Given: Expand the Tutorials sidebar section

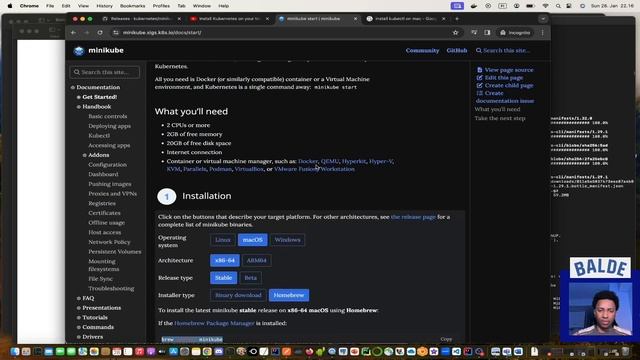Looking at the screenshot, I should (x=95, y=318).
